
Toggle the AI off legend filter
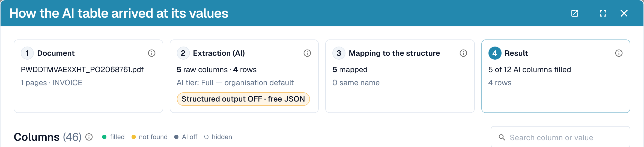(186, 137)
